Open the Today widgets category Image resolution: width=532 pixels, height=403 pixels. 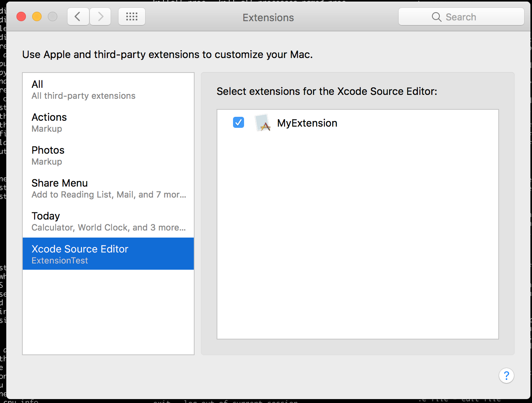(108, 221)
